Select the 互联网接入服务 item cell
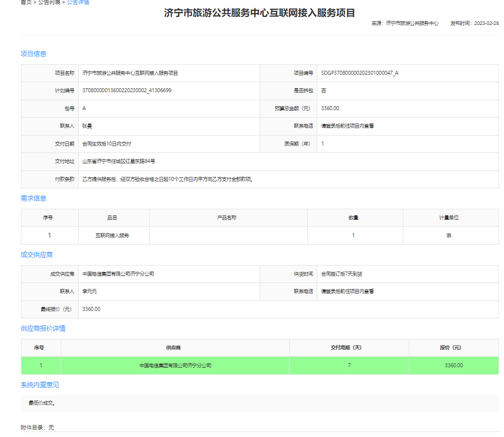This screenshot has width=504, height=437. pyautogui.click(x=112, y=236)
